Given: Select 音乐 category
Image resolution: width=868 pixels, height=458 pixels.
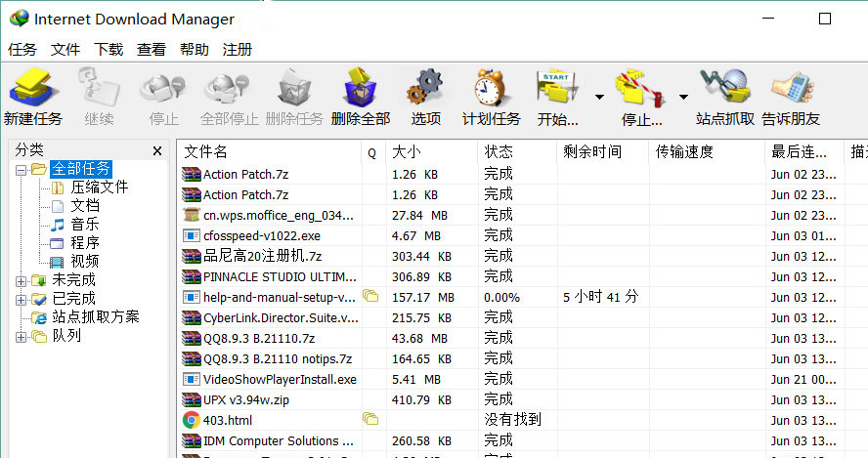Looking at the screenshot, I should (85, 224).
